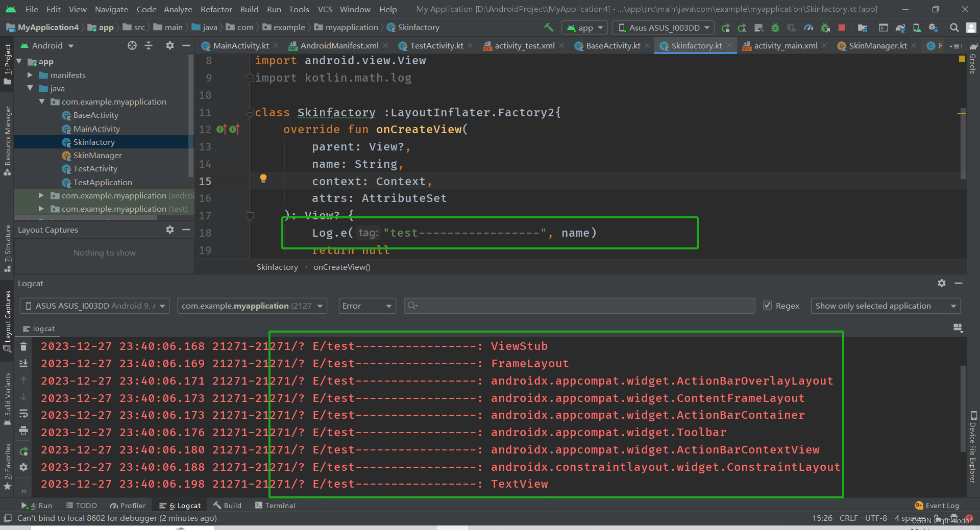Select SkinManager in the project tree
980x530 pixels.
(97, 155)
